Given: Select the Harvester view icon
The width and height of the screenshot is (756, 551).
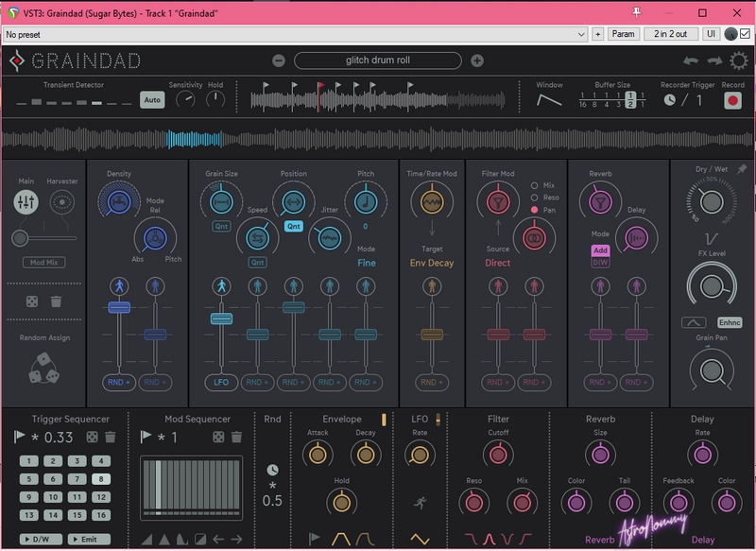Looking at the screenshot, I should 62,201.
